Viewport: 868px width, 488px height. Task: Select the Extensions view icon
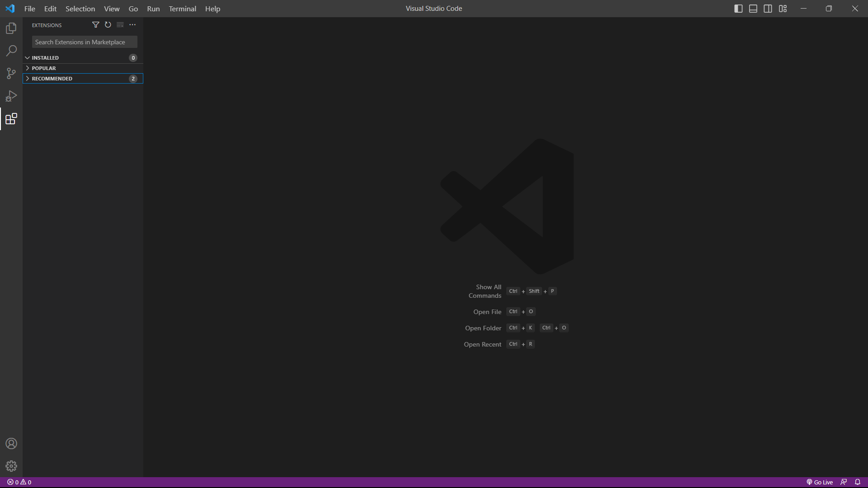(11, 119)
